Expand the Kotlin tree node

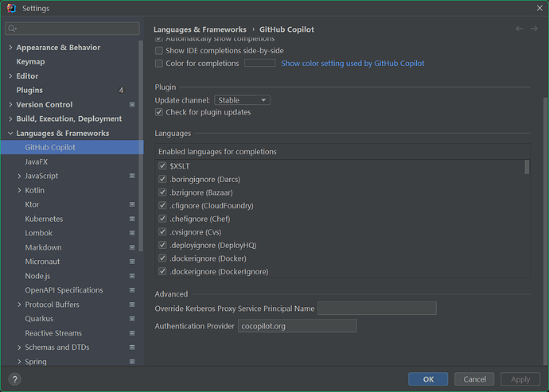(x=19, y=190)
